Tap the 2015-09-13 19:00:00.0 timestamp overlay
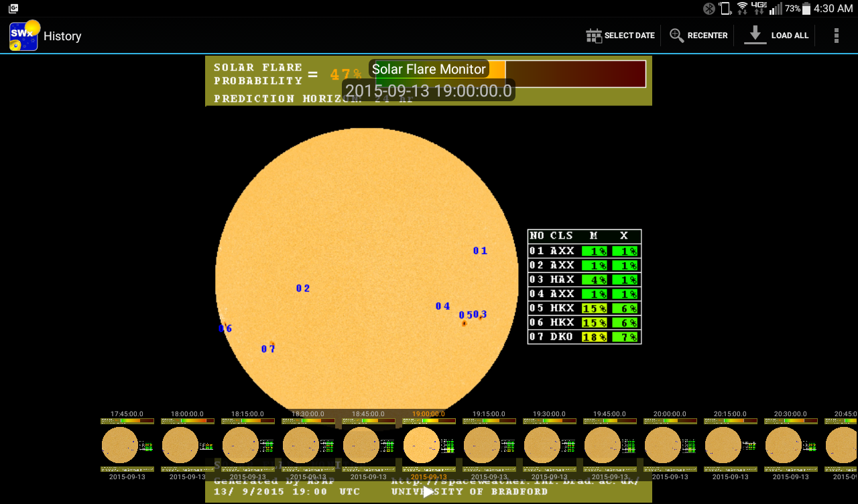This screenshot has height=504, width=858. tap(429, 90)
